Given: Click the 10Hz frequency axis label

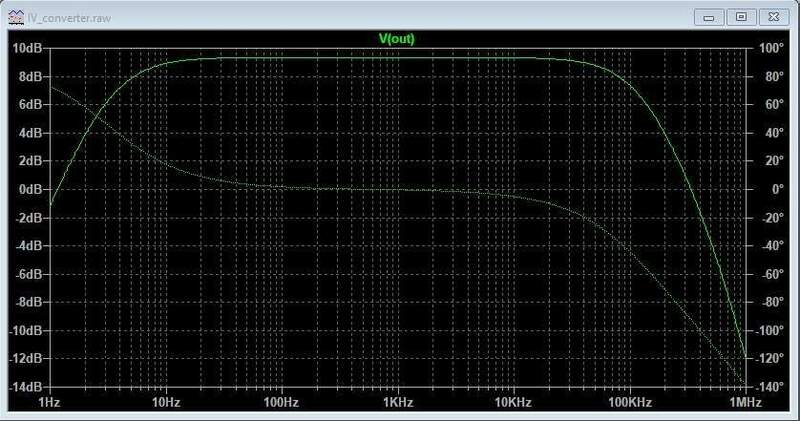Looking at the screenshot, I should tap(165, 402).
